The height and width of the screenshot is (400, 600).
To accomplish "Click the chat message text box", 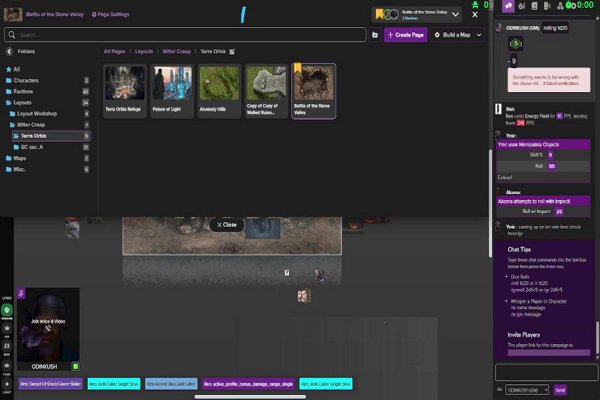I will [545, 371].
